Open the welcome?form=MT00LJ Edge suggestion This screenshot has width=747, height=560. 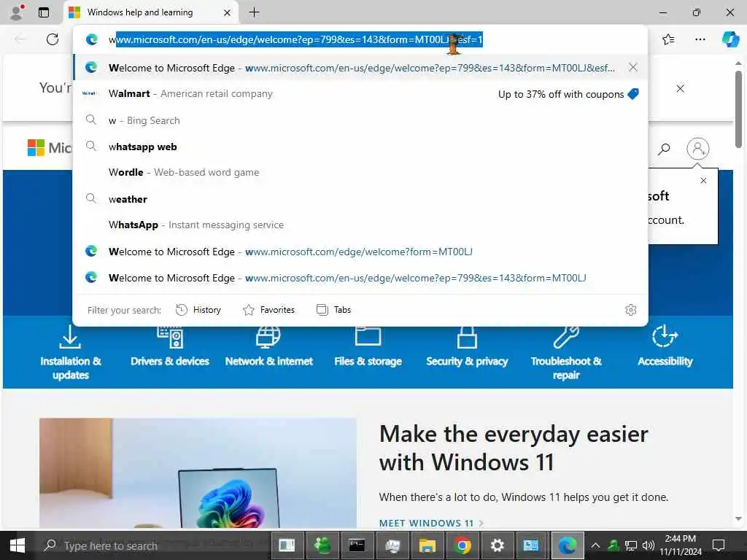pyautogui.click(x=360, y=252)
